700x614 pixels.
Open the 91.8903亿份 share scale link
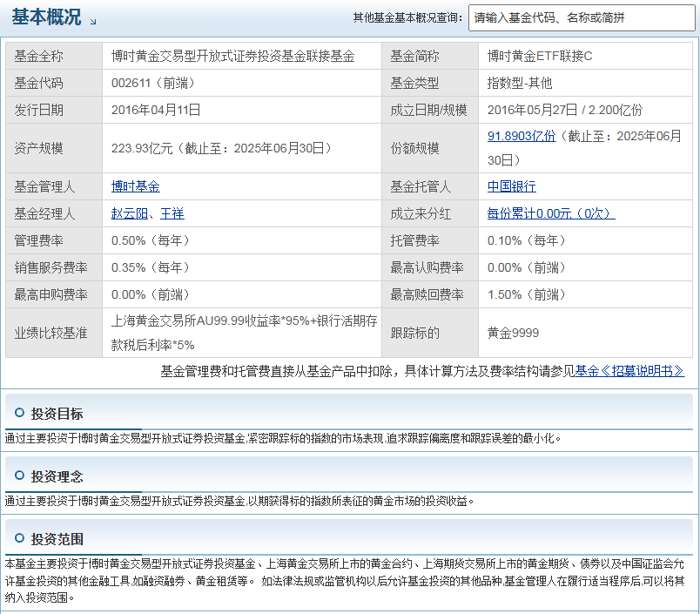click(x=522, y=136)
